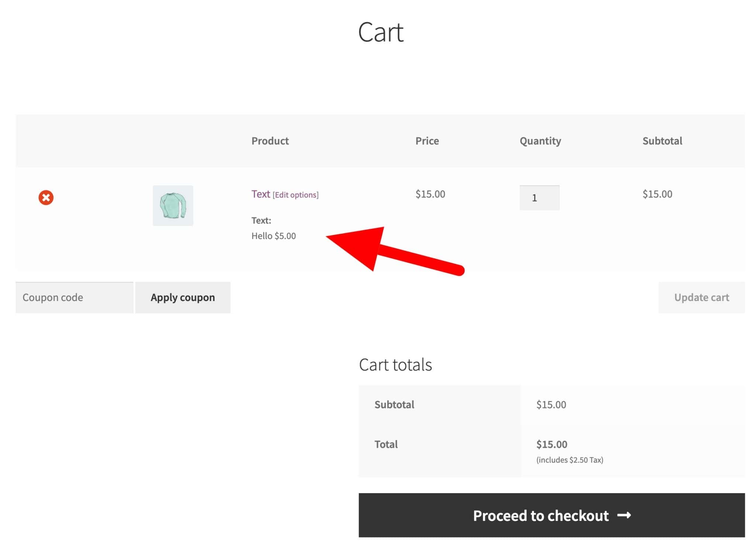Click the bold $15.00 total amount
The image size is (756, 550).
pyautogui.click(x=551, y=444)
